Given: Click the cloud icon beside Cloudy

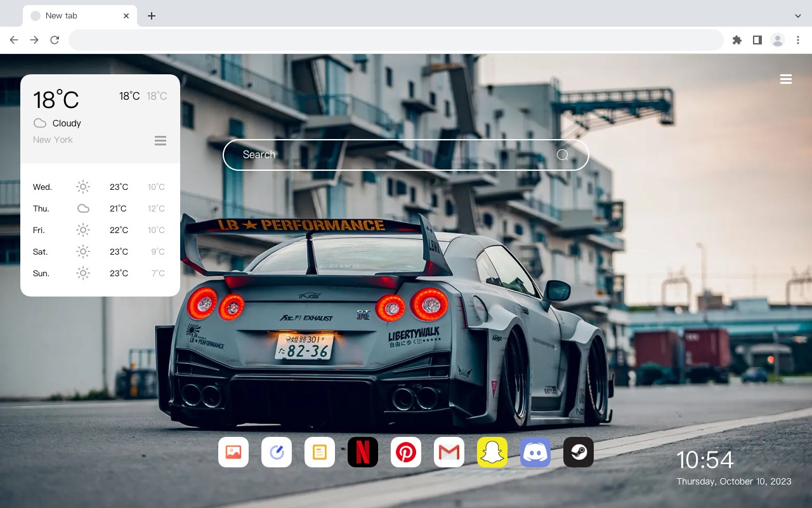Looking at the screenshot, I should point(39,123).
